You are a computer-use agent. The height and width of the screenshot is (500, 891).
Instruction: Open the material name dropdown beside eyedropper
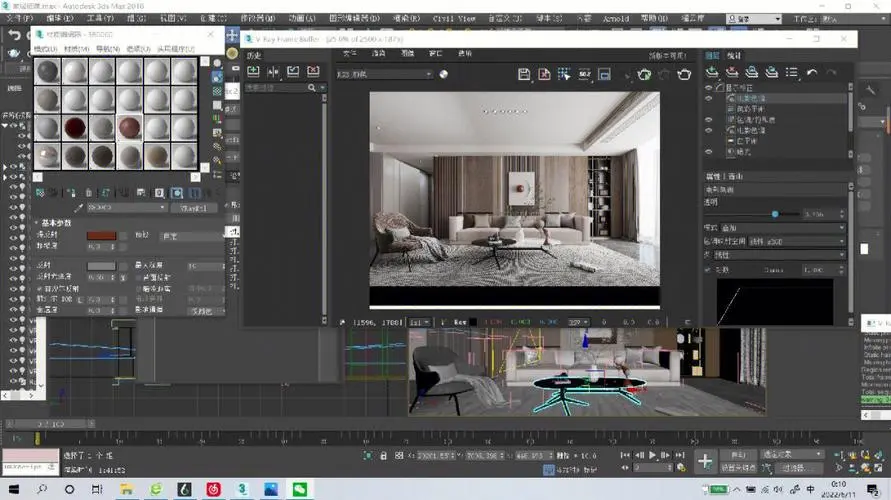pos(125,208)
